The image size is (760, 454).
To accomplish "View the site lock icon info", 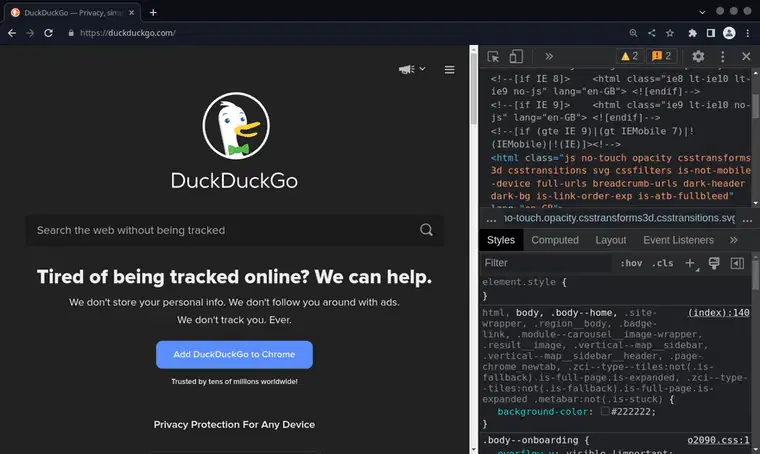I will tap(71, 33).
